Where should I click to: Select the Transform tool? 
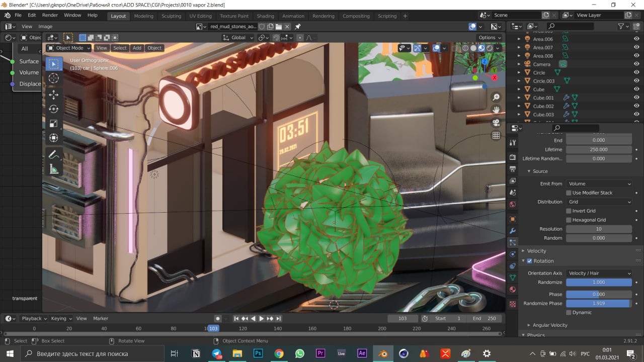(54, 138)
